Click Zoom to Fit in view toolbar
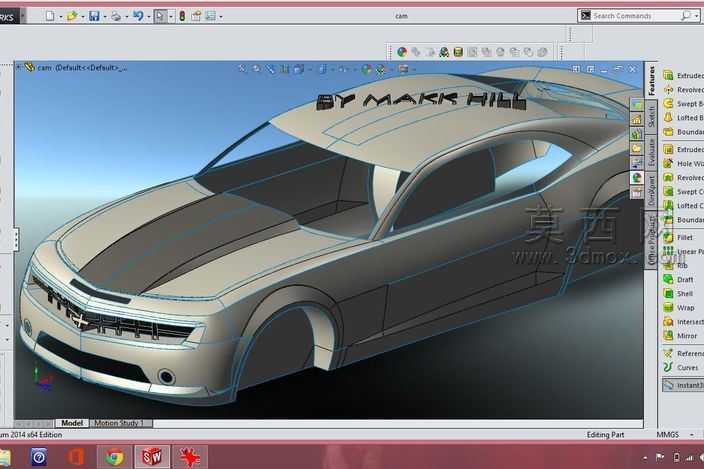The width and height of the screenshot is (704, 469). click(242, 69)
